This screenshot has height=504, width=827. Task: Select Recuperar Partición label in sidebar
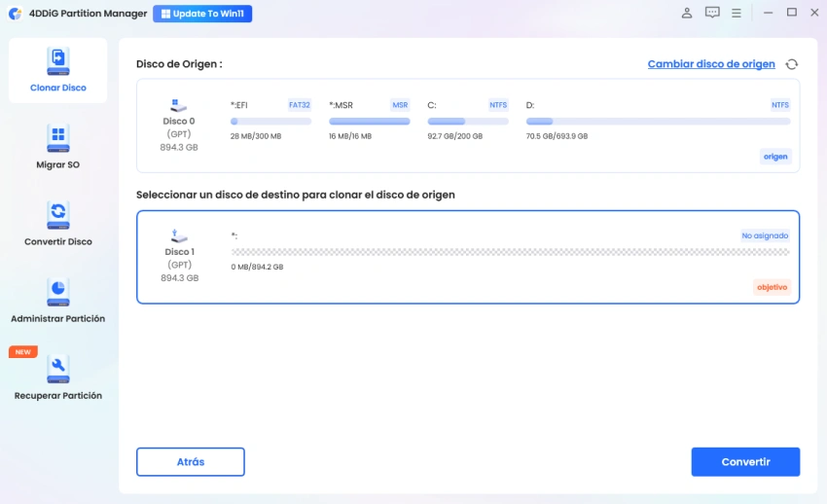pos(58,395)
